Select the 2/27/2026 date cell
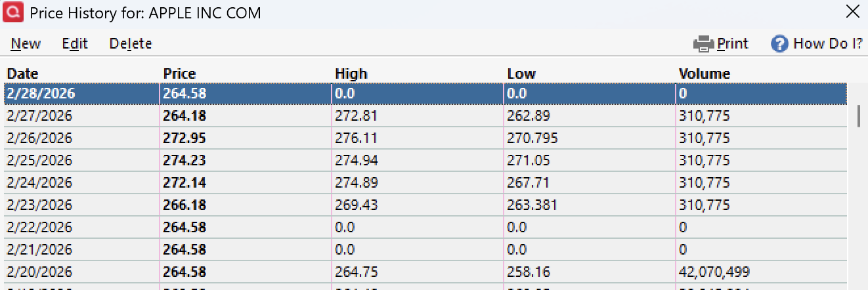The width and height of the screenshot is (868, 290). (x=39, y=116)
